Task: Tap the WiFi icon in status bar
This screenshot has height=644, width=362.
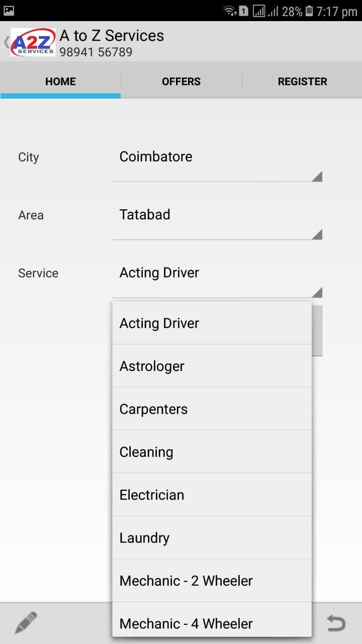Action: tap(230, 11)
